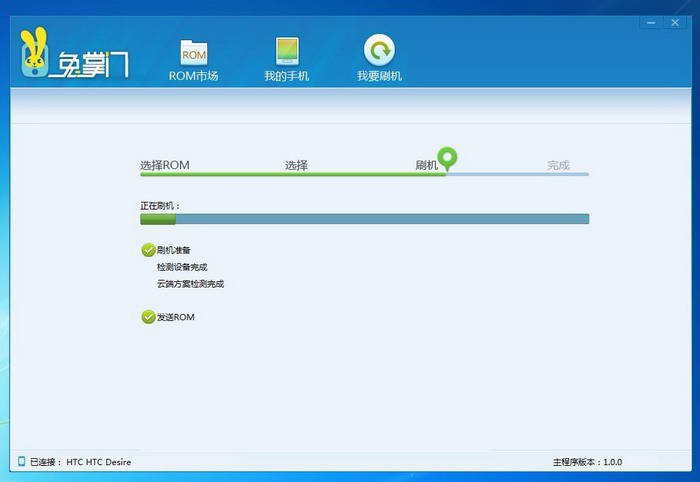Click the 正在刷机 label
Viewport: 700px width, 482px height.
click(160, 206)
